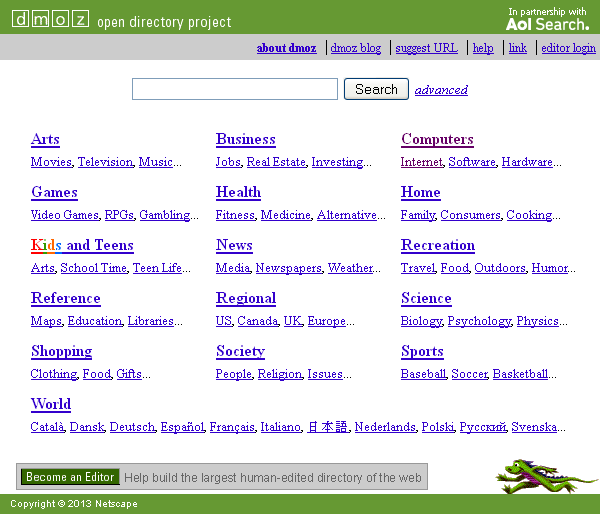
Task: Select Canada under Regional
Action: point(258,321)
